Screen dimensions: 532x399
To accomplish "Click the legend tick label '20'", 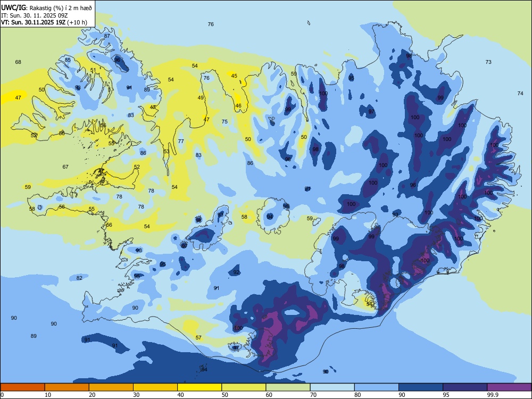I will (x=92, y=395).
